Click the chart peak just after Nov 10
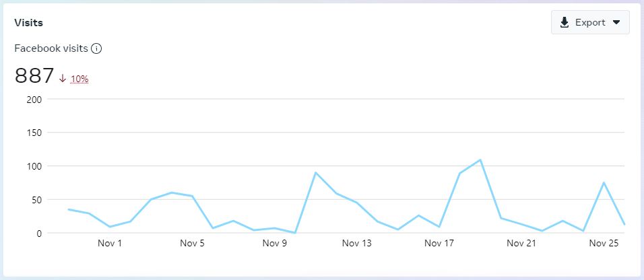This screenshot has height=280, width=644. point(316,173)
